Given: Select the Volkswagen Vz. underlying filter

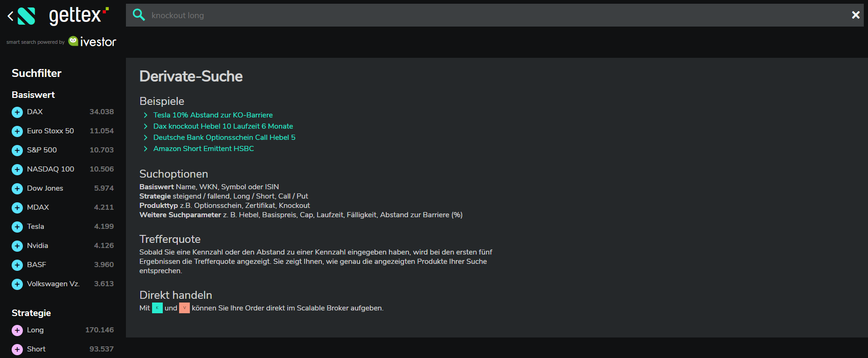Looking at the screenshot, I should (62, 284).
